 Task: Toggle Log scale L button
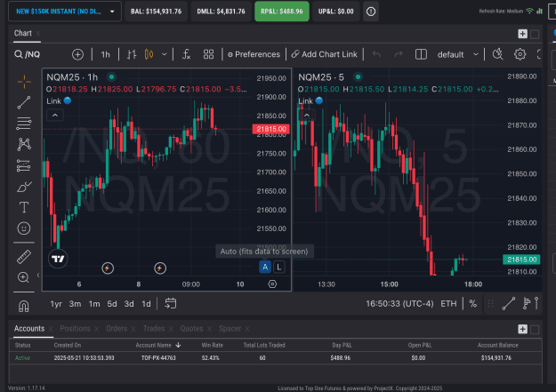279,267
